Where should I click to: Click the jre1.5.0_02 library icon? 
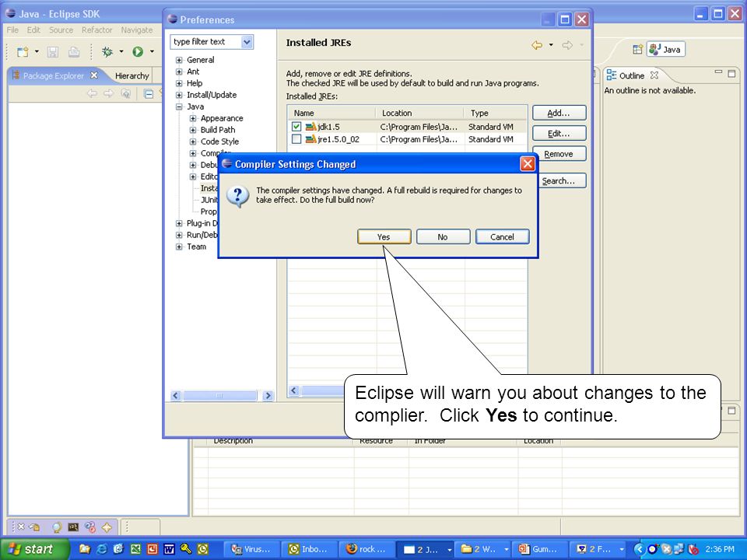point(310,139)
